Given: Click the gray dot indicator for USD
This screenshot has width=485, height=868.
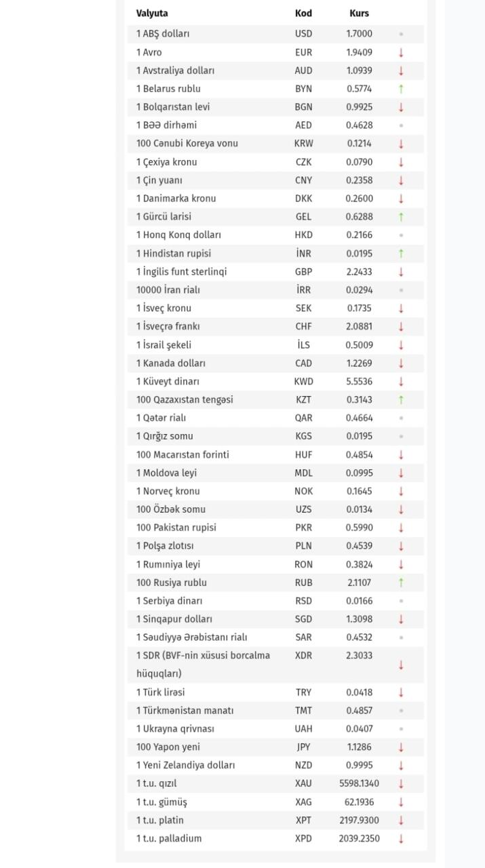Looking at the screenshot, I should click(x=401, y=34).
